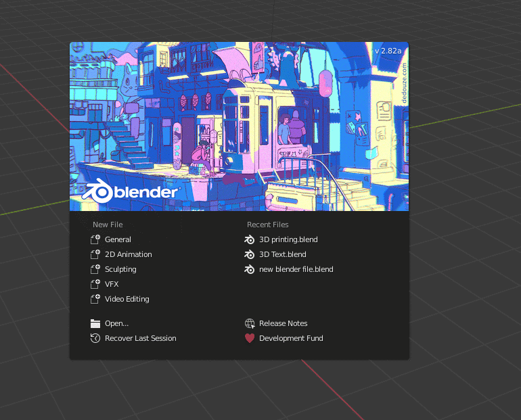Click the Blender icon beside new blender file.blend
The image size is (521, 420).
249,269
